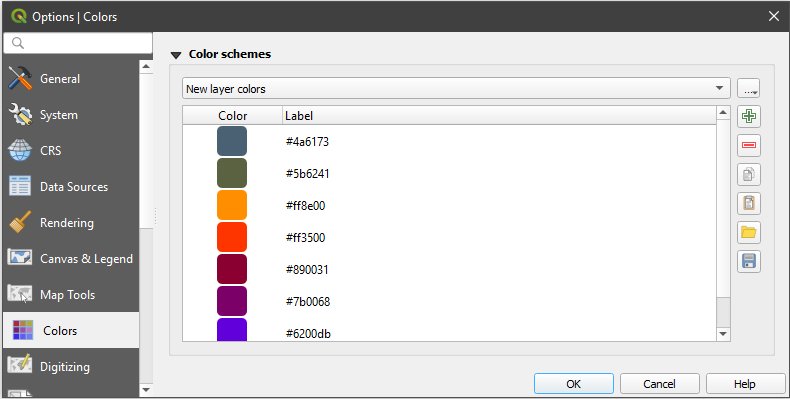This screenshot has width=790, height=399.
Task: Click the OK button
Action: tap(574, 384)
